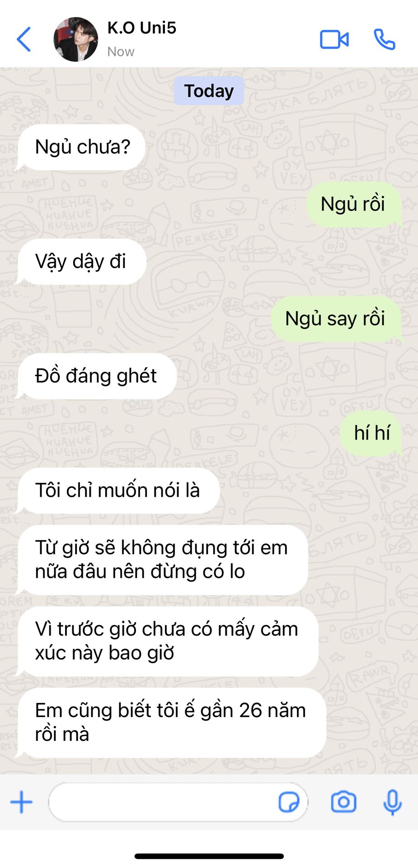Select the 'Ngủ rồi' sent message
The height and width of the screenshot is (868, 418).
(354, 204)
